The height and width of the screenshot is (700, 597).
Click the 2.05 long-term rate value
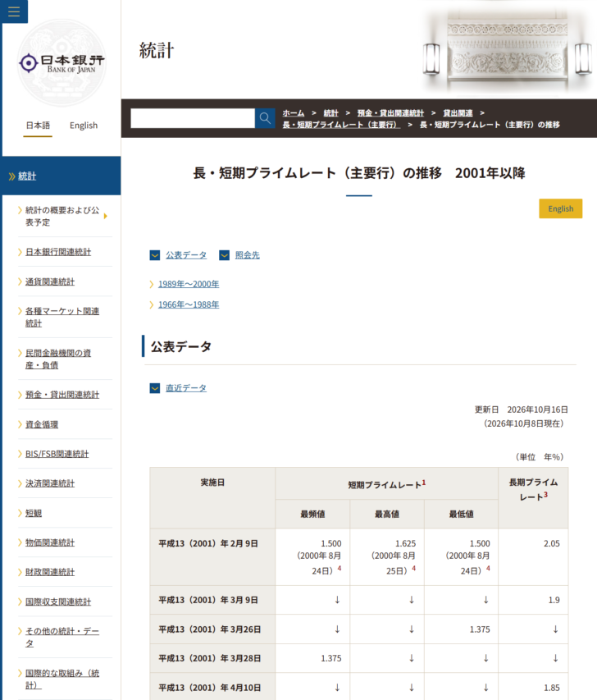[552, 544]
